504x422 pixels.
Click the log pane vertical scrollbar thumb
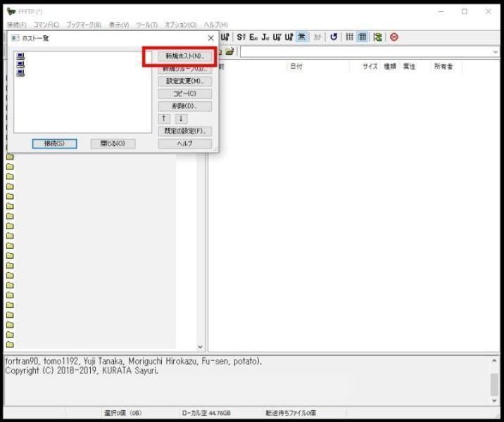coord(494,384)
